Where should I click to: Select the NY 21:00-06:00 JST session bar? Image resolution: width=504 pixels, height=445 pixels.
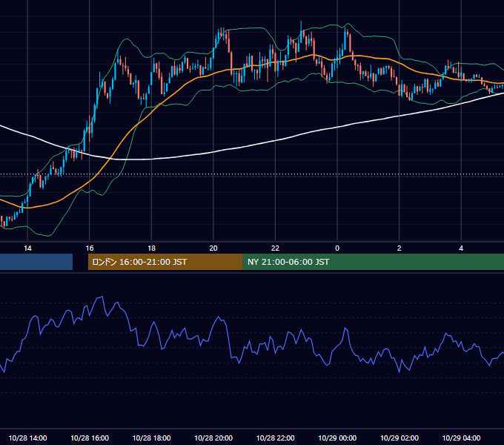point(373,262)
